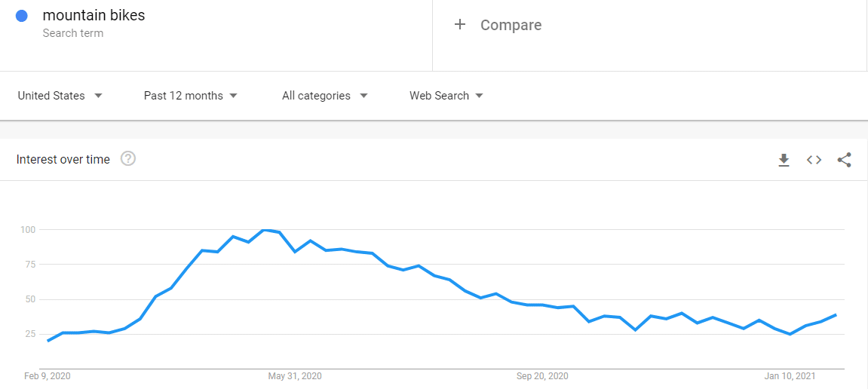
Task: Open the All categories dropdown
Action: 324,96
